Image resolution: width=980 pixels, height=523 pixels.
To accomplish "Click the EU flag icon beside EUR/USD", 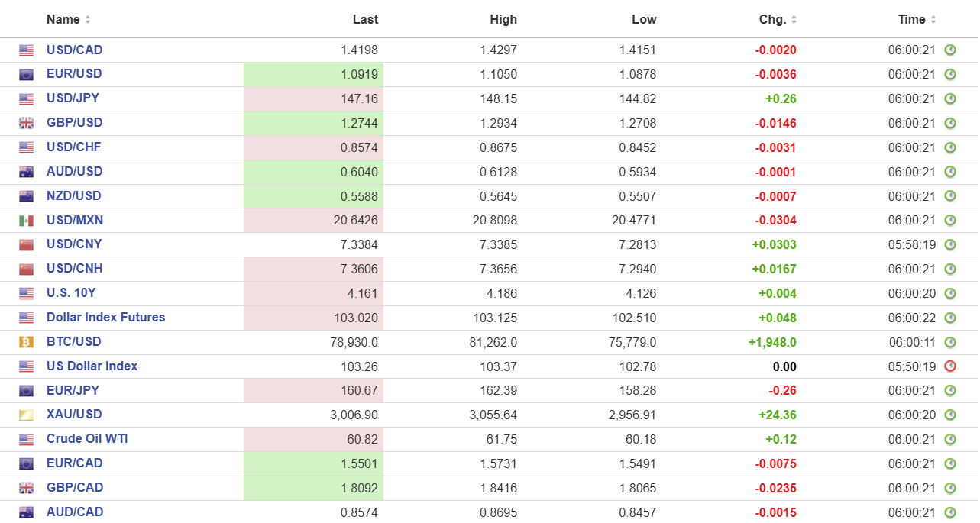I will 27,75.
